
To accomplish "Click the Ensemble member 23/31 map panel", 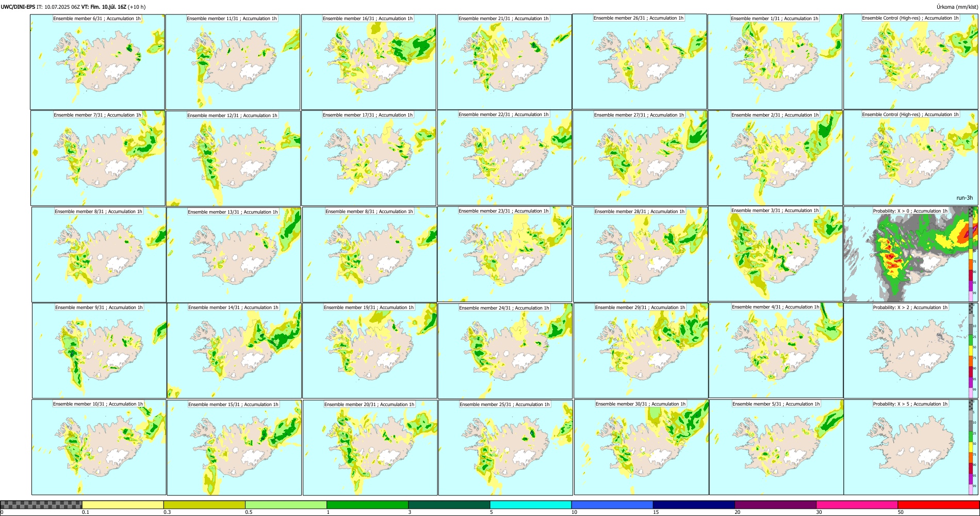I will coord(505,254).
